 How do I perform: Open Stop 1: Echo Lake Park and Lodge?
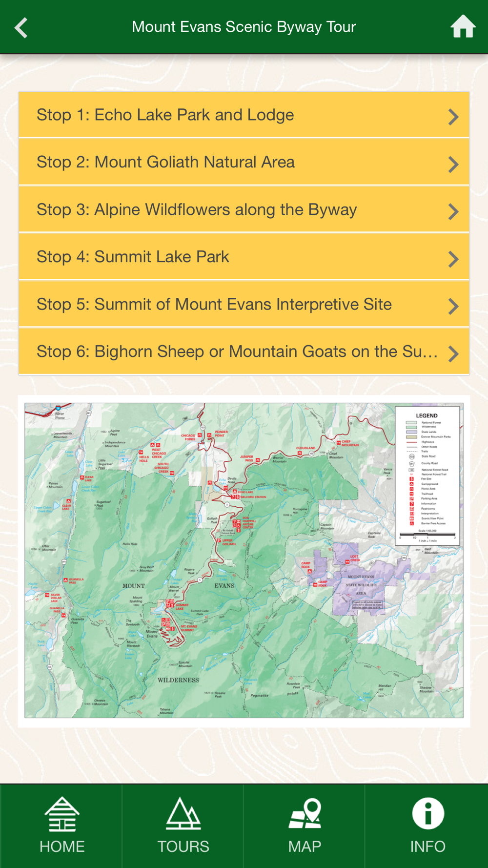pyautogui.click(x=244, y=115)
